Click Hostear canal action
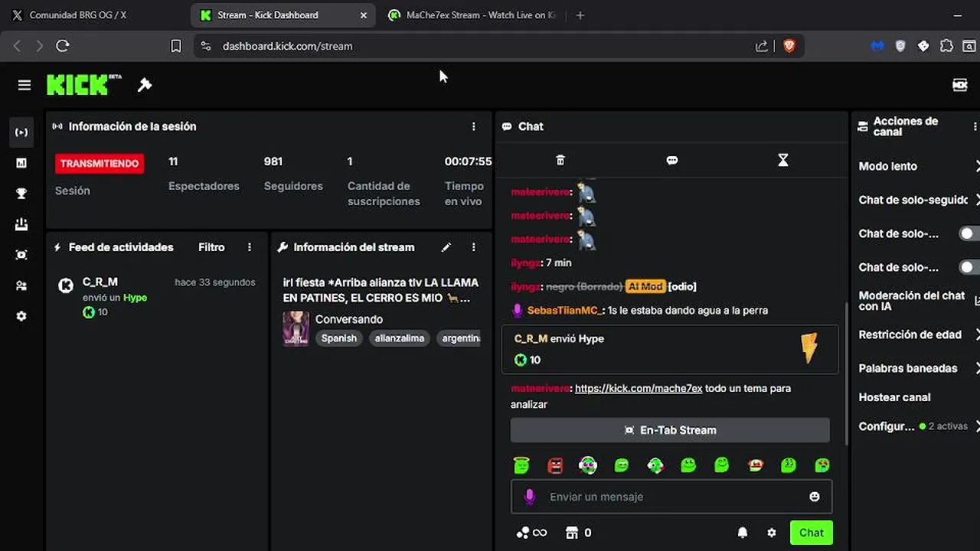This screenshot has height=551, width=980. coord(894,397)
